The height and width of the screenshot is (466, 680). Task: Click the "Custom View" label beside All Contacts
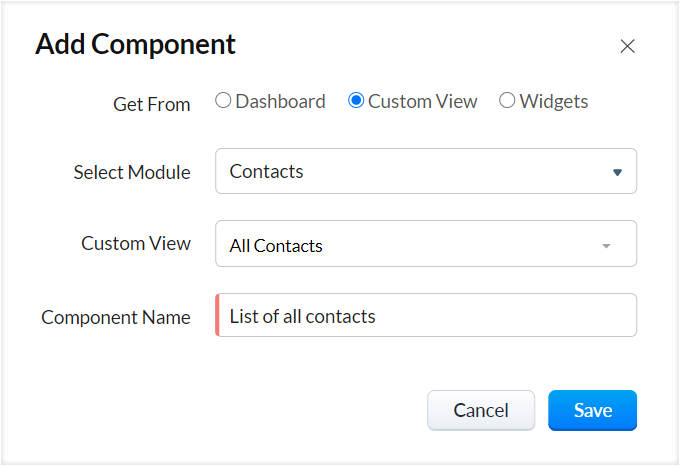(x=136, y=243)
